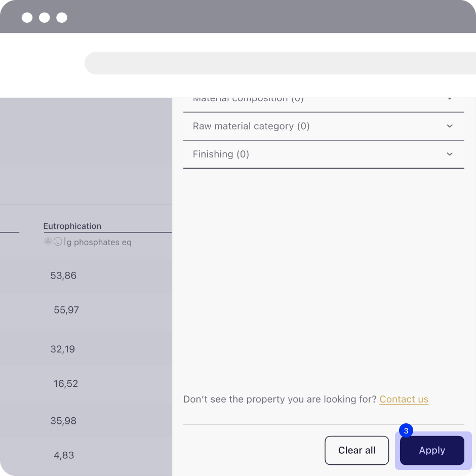Open the Finishing (0) filter section

[x=324, y=154]
